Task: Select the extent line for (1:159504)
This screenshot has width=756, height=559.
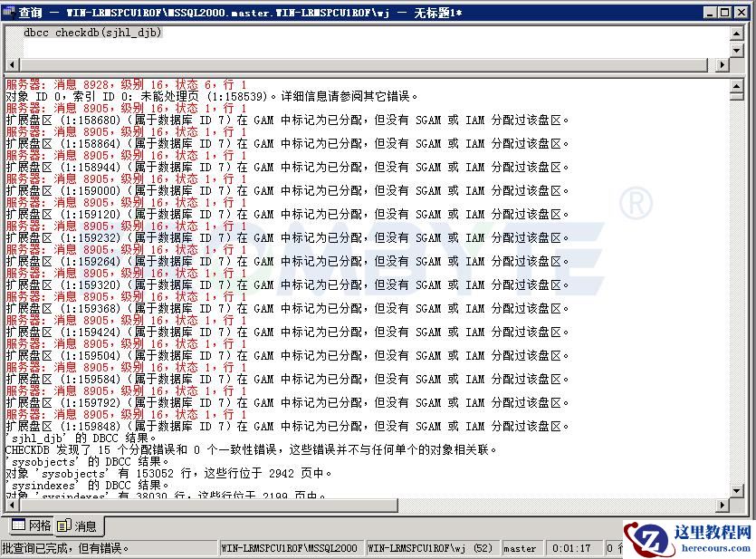Action: point(287,356)
